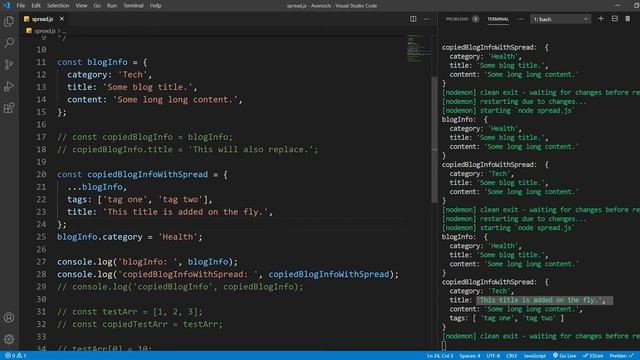640x360 pixels.
Task: Open the Search view in the activity bar
Action: tap(9, 42)
